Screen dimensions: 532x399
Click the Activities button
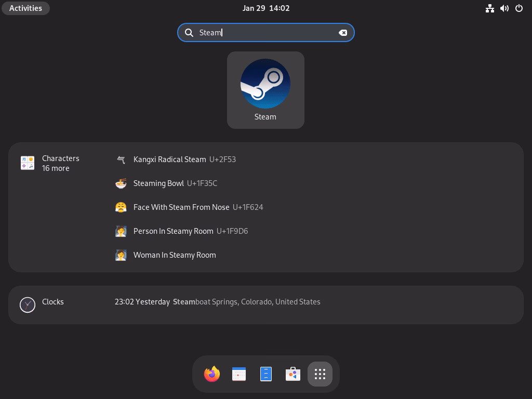point(26,8)
